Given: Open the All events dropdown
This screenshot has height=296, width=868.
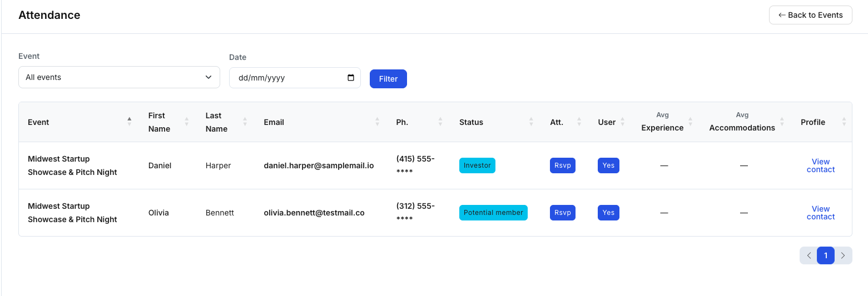Looking at the screenshot, I should (119, 77).
